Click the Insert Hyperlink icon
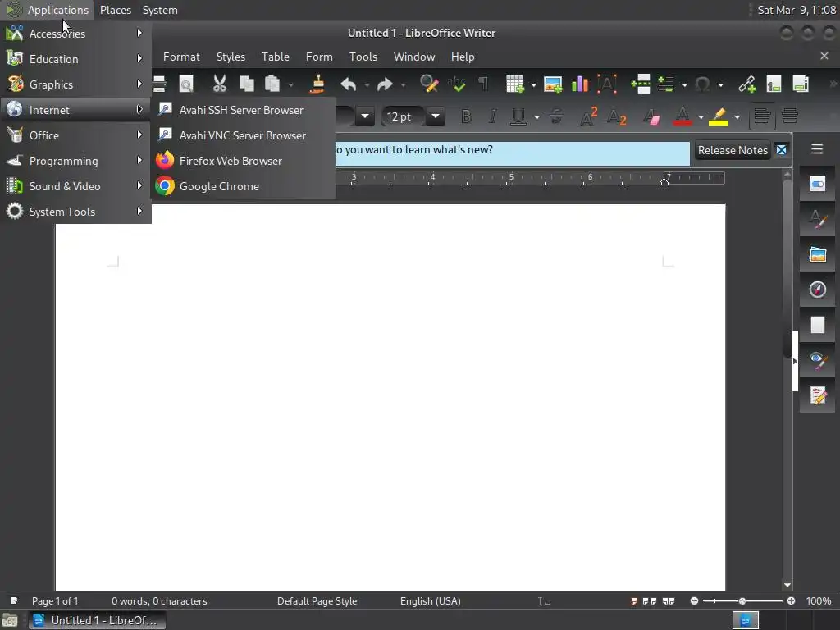This screenshot has width=840, height=630. (746, 84)
